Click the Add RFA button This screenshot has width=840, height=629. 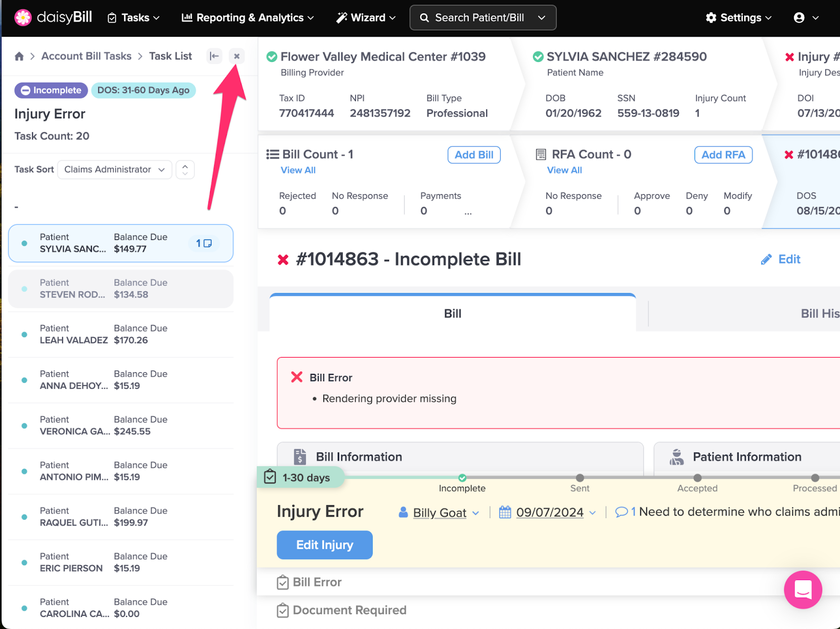pyautogui.click(x=723, y=155)
